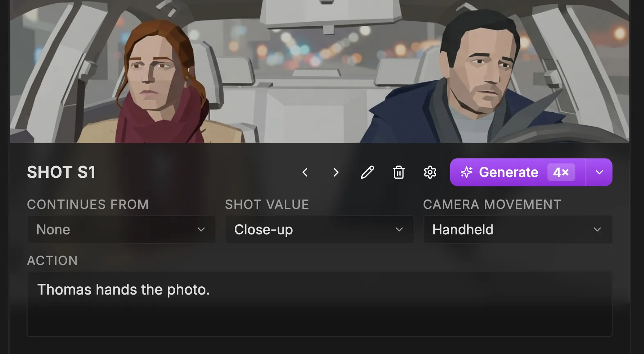Open the Camera Movement dropdown

518,229
